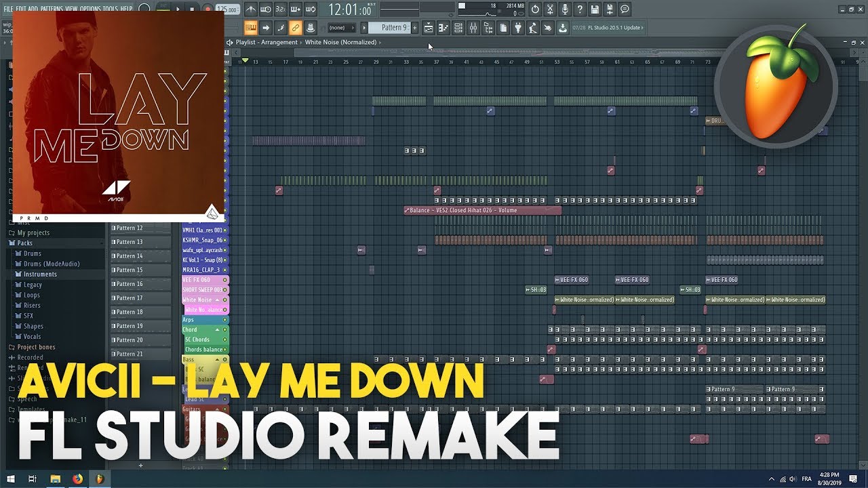Save the project with floppy icon
868x488 pixels.
tap(595, 9)
